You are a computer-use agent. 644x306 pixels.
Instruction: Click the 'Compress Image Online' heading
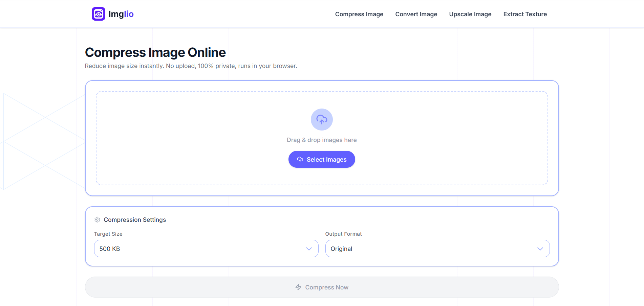(155, 52)
